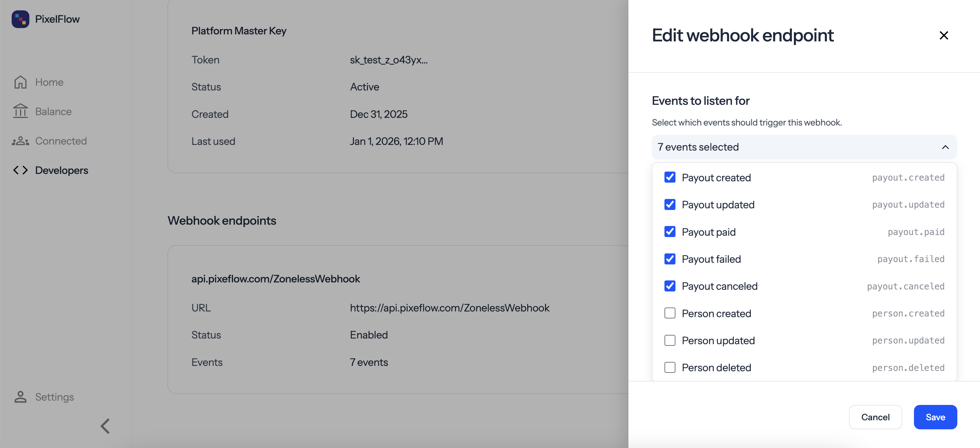Go to the Connected page
Image resolution: width=980 pixels, height=448 pixels.
[61, 141]
